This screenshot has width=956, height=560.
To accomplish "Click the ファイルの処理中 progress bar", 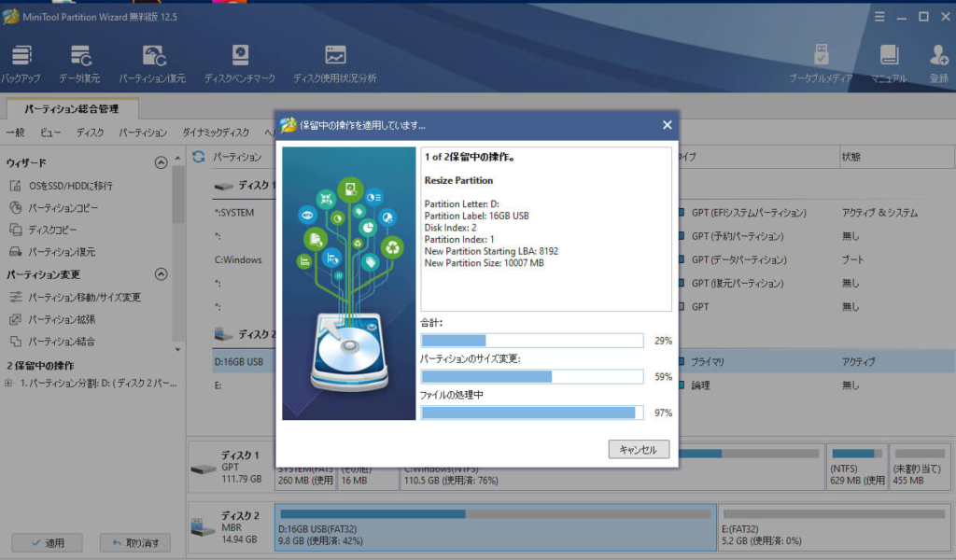I will point(532,413).
